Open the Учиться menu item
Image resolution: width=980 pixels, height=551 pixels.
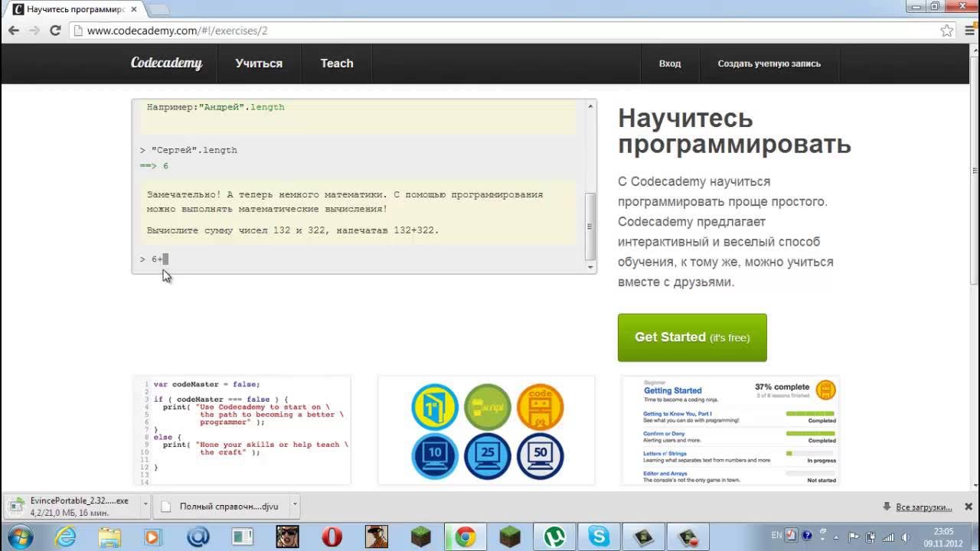pos(259,64)
